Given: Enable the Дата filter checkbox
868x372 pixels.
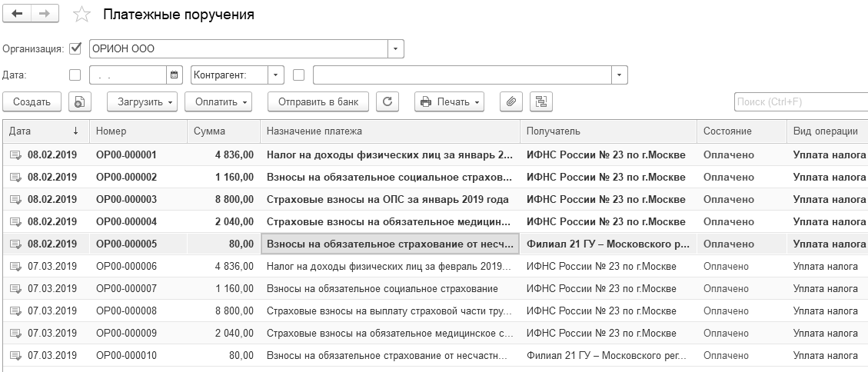Looking at the screenshot, I should (x=75, y=75).
